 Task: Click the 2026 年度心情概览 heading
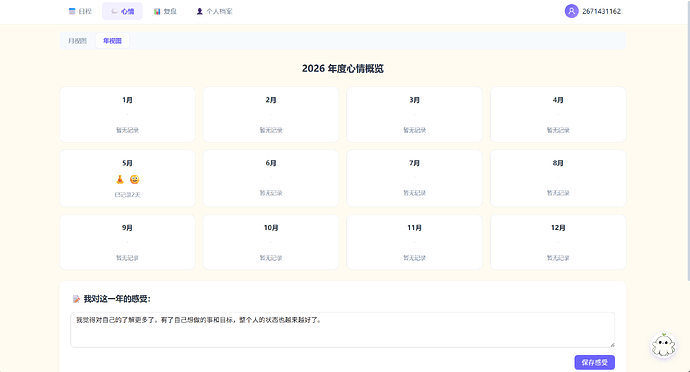tap(343, 69)
